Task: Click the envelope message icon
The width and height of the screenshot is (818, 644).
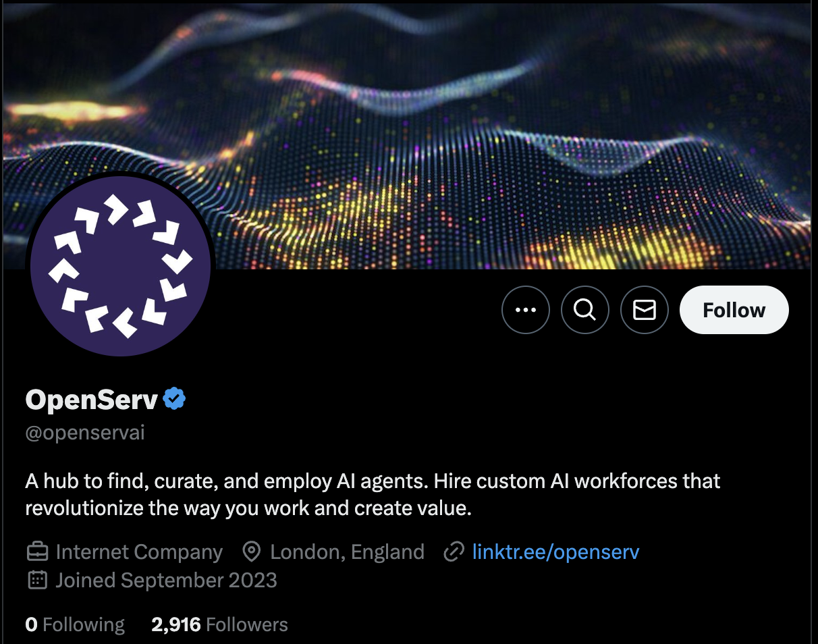Action: 645,310
